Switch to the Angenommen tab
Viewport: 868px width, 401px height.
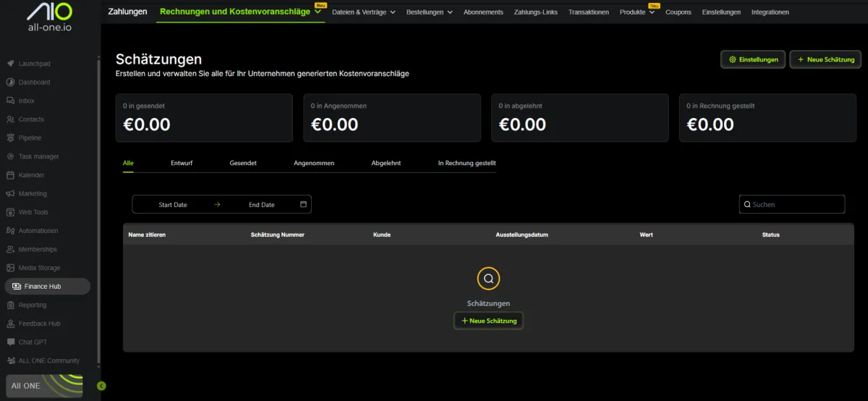(314, 164)
